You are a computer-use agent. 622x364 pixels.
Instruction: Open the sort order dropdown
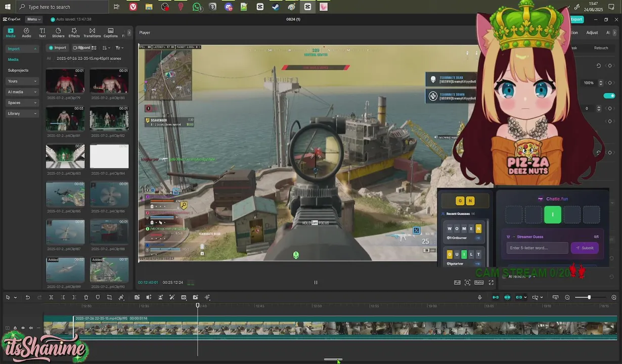click(106, 48)
